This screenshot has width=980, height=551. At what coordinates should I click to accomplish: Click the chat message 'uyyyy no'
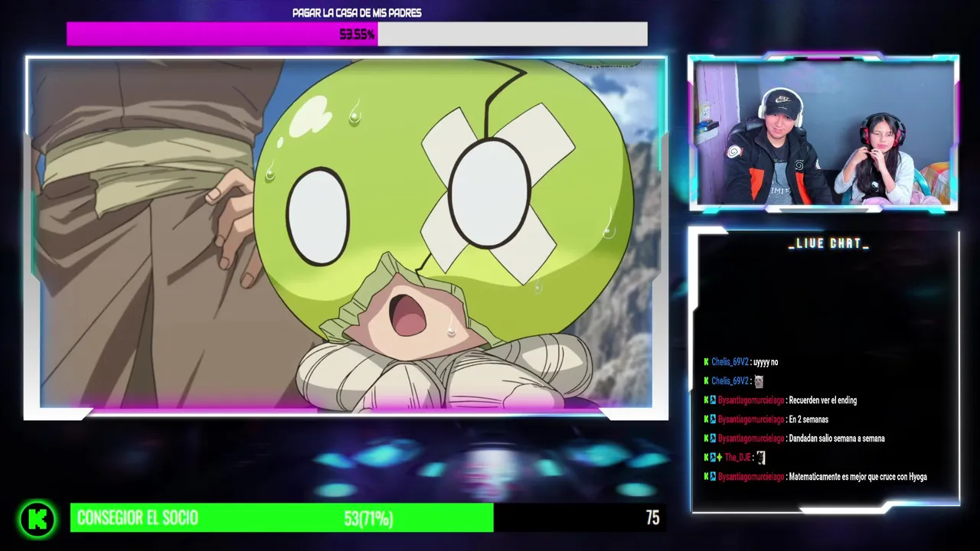click(x=766, y=363)
